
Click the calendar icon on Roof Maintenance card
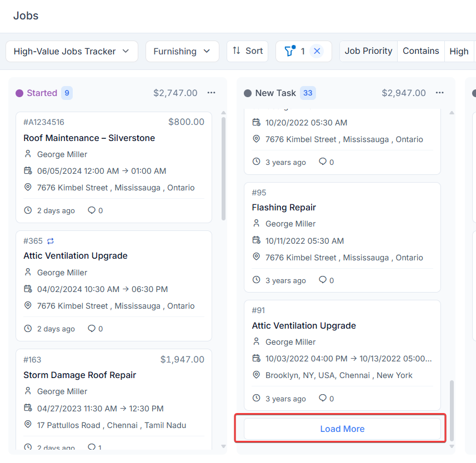28,170
